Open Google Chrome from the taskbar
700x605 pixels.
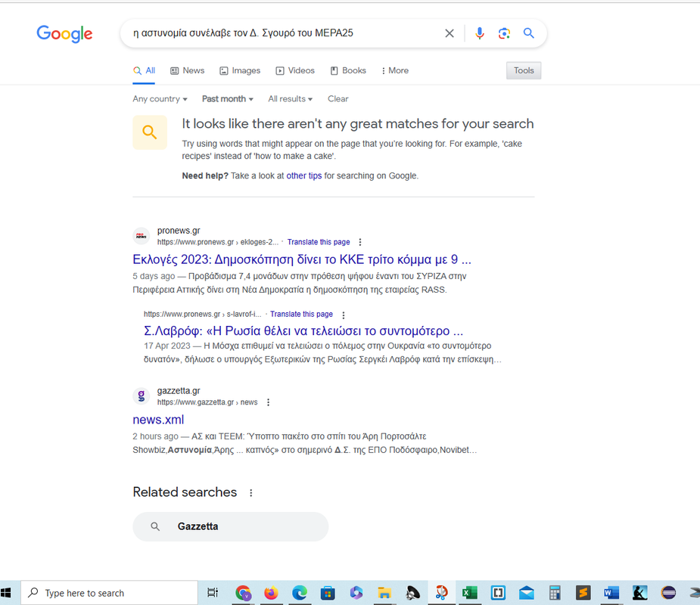244,593
